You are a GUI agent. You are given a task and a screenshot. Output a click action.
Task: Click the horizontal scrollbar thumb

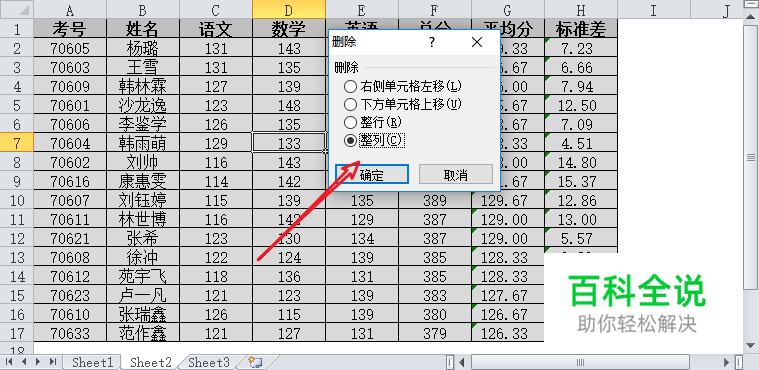[x=580, y=362]
